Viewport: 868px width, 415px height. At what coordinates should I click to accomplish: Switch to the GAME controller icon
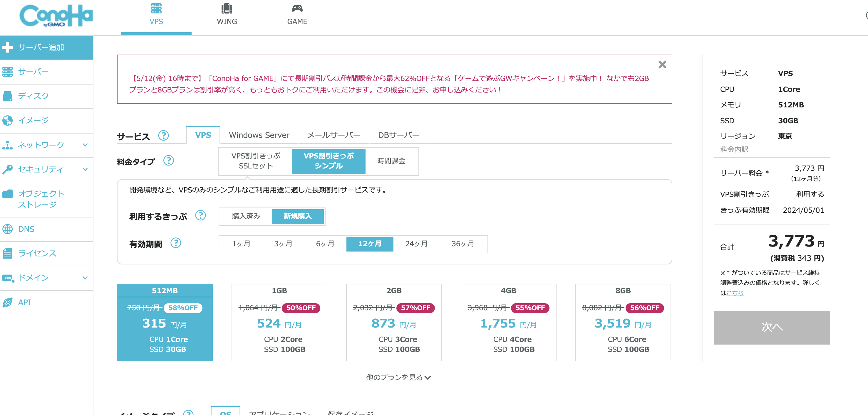coord(297,9)
